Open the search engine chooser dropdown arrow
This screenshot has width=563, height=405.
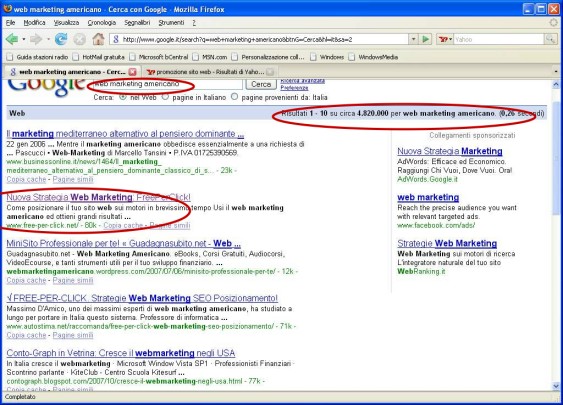coord(450,39)
